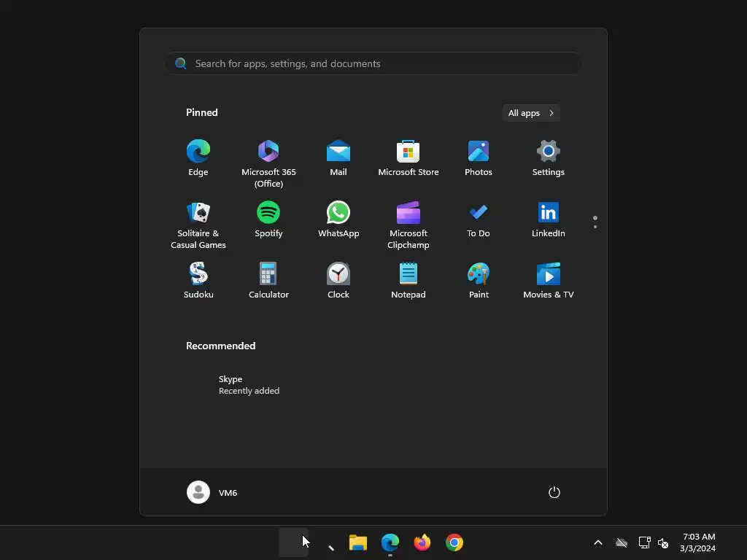Open LinkedIn
747x560 pixels.
[549, 219]
